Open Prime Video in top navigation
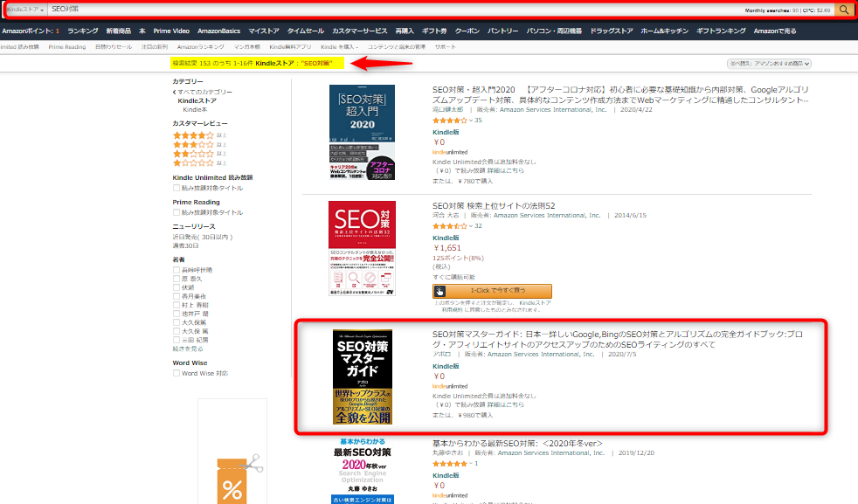858x504 pixels. point(171,31)
